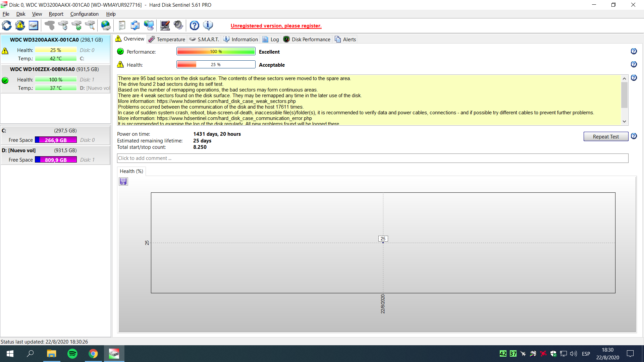This screenshot has height=362, width=644.
Task: Click the network computer globe icon
Action: pos(149,25)
